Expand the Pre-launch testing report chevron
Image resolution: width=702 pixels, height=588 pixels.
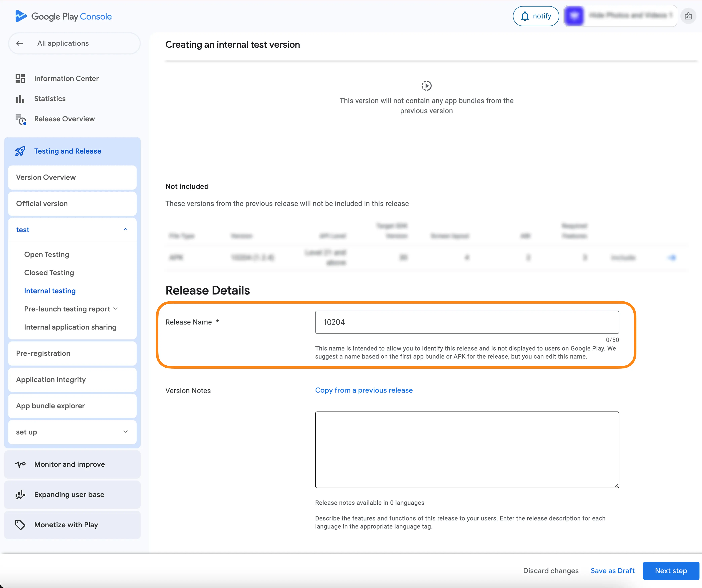[116, 309]
